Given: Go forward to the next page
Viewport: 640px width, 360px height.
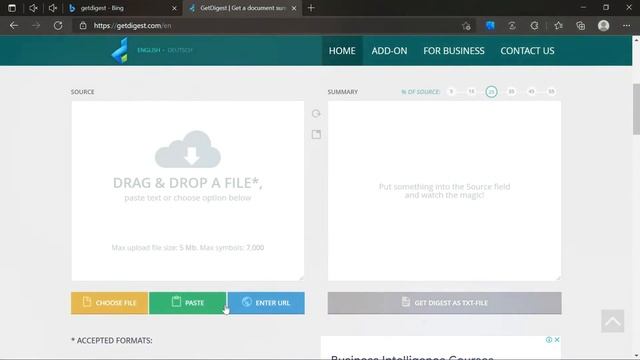Looking at the screenshot, I should (x=36, y=26).
